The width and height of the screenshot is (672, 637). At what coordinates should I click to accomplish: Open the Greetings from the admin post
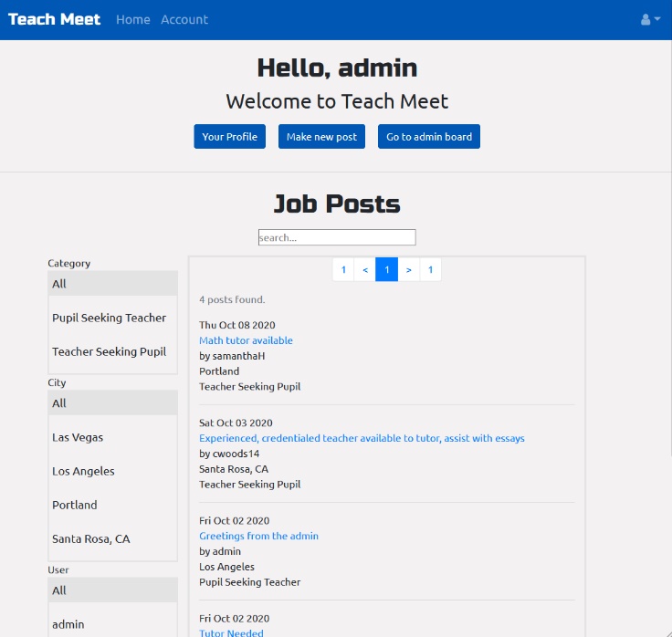[258, 536]
